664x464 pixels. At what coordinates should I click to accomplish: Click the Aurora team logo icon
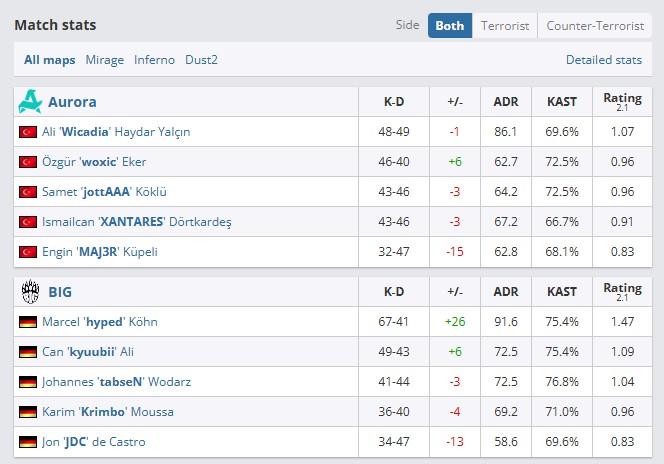30,102
